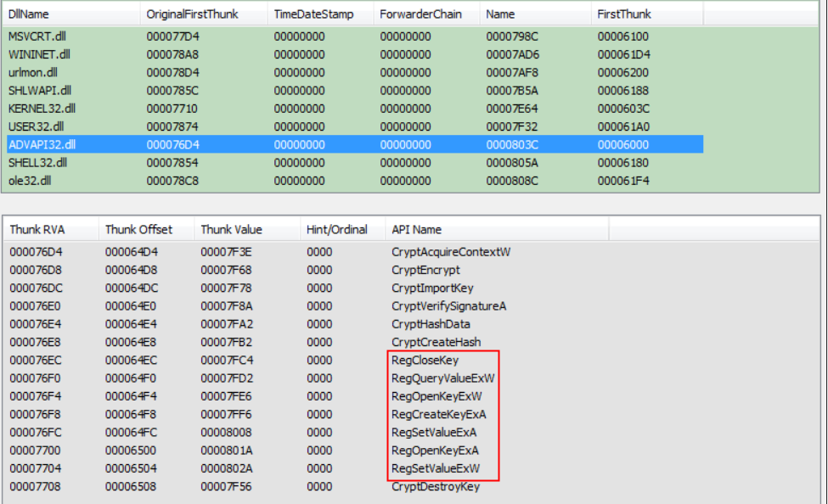The height and width of the screenshot is (504, 828).
Task: Click the Thunk Offset column header
Action: tap(146, 230)
